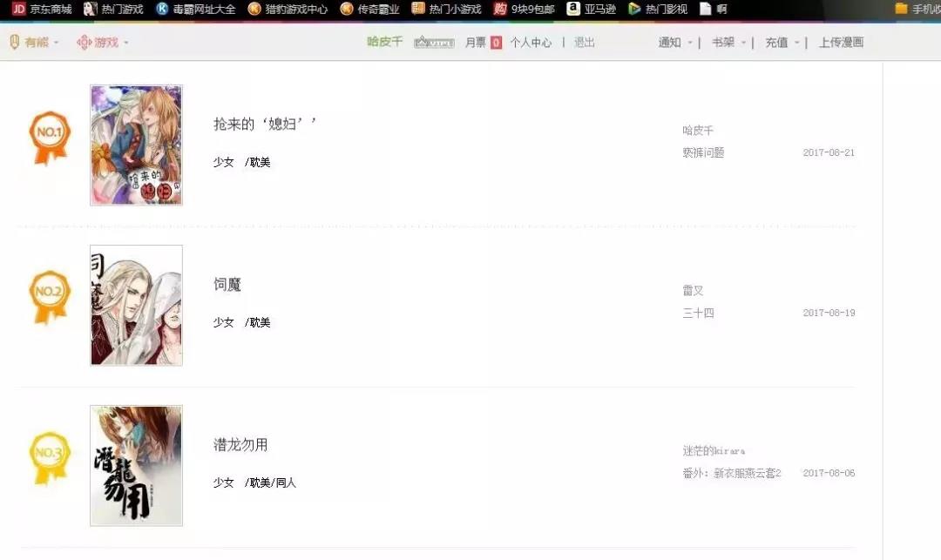Viewport: 941px width, 560px height.
Task: Click the user level badge beside the username
Action: point(434,43)
